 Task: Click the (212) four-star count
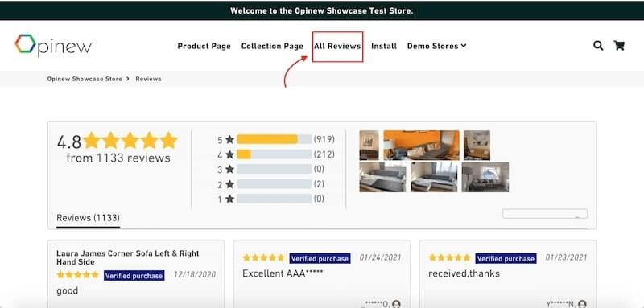point(324,154)
